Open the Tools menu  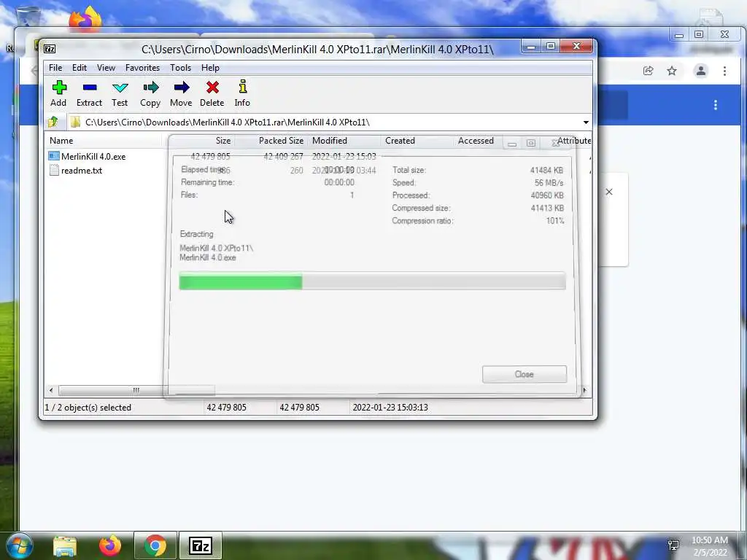[x=181, y=68]
